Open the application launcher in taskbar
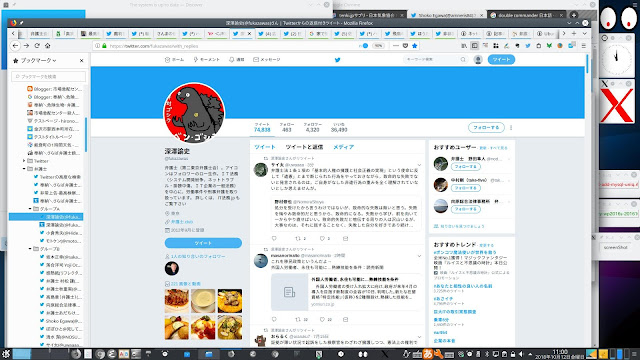 point(6,354)
